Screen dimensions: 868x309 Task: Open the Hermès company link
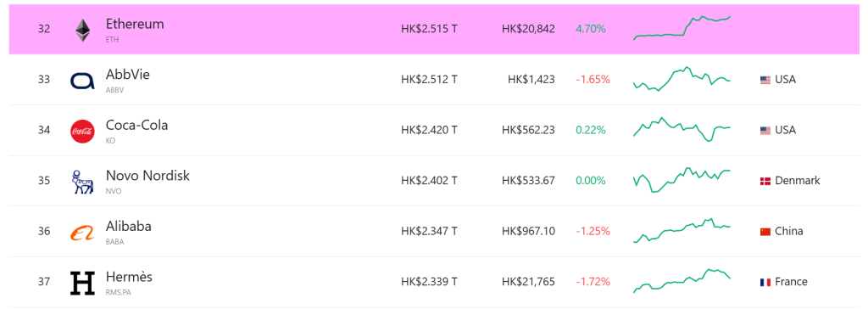pos(129,277)
